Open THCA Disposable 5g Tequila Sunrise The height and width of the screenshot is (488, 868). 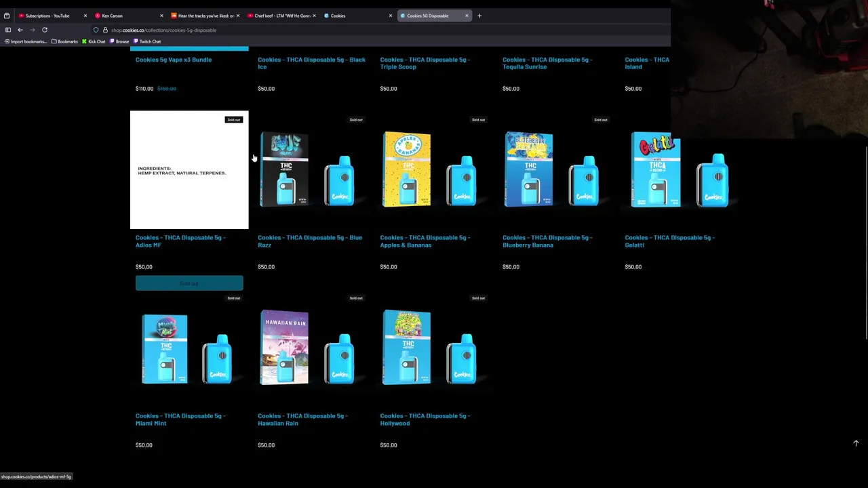(547, 63)
